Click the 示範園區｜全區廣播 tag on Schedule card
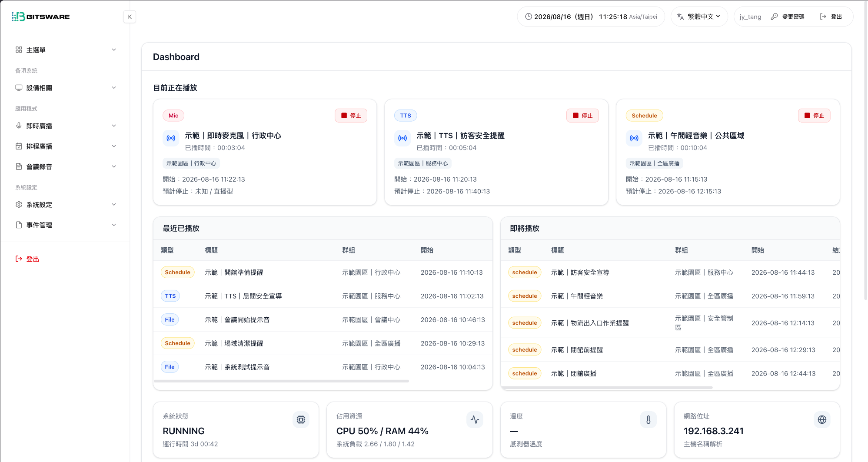 [655, 163]
